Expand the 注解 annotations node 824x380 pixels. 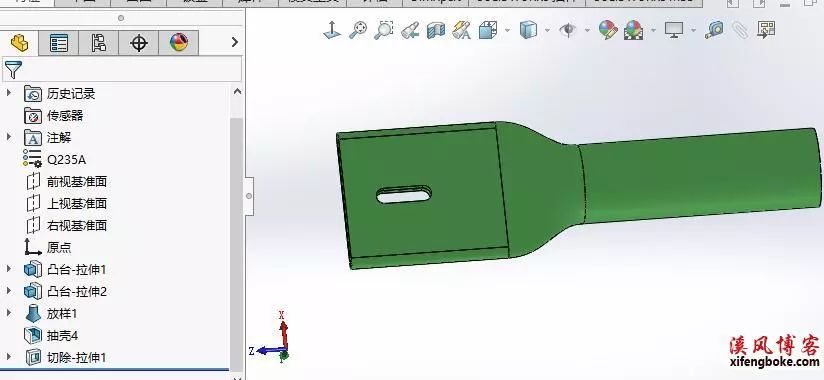coord(8,137)
